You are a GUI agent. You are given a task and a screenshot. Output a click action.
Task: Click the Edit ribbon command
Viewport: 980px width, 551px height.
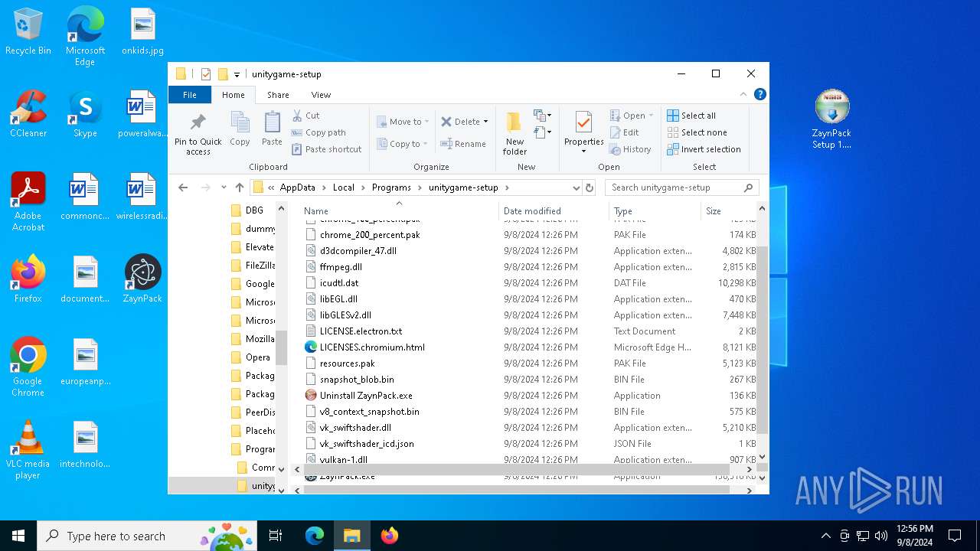pyautogui.click(x=624, y=132)
